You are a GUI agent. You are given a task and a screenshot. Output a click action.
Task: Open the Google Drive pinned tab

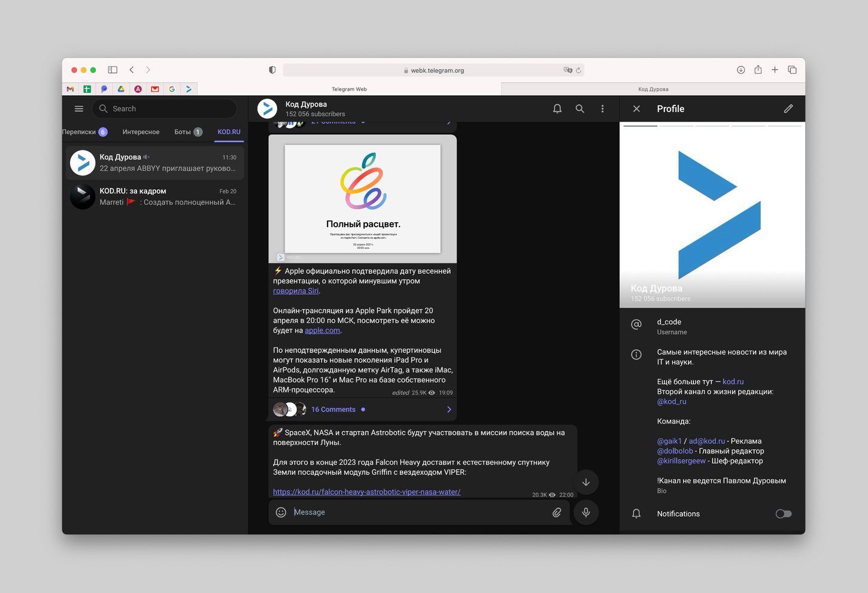click(121, 89)
